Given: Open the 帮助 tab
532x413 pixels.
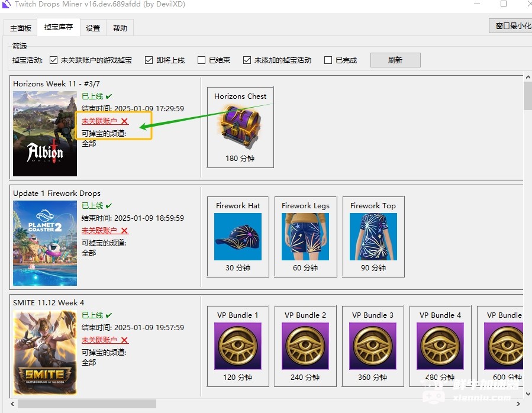Looking at the screenshot, I should point(120,28).
